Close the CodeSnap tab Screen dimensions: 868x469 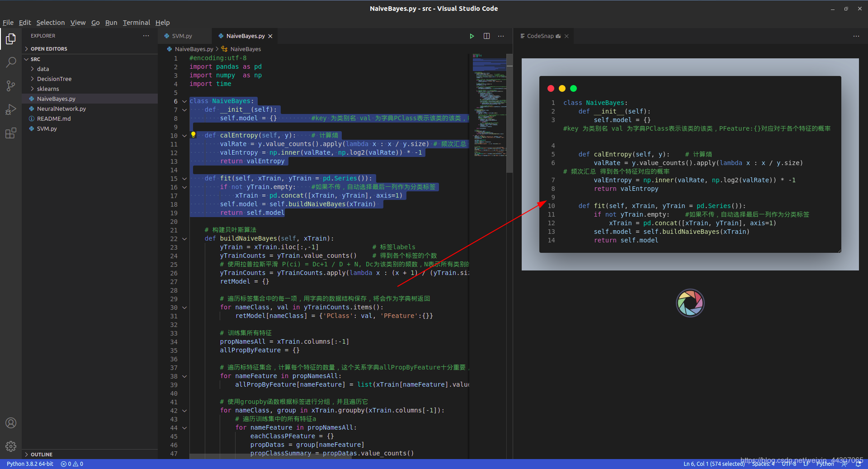[x=566, y=36]
